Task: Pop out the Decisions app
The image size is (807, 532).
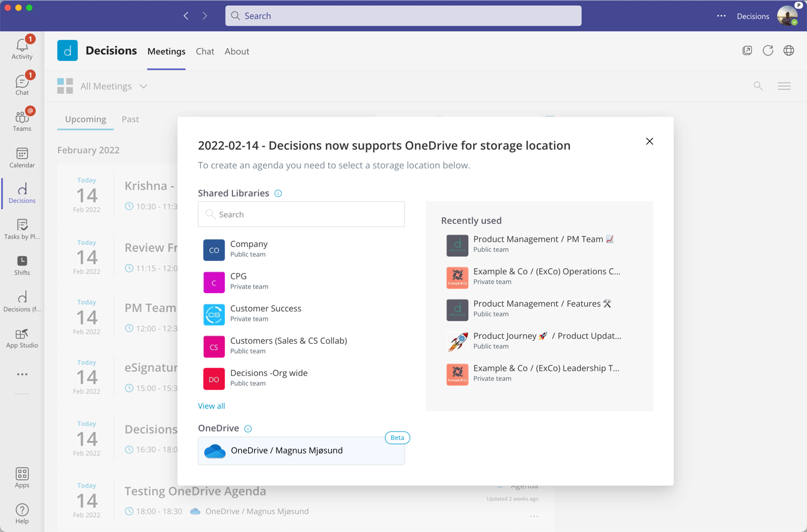Action: coord(747,50)
